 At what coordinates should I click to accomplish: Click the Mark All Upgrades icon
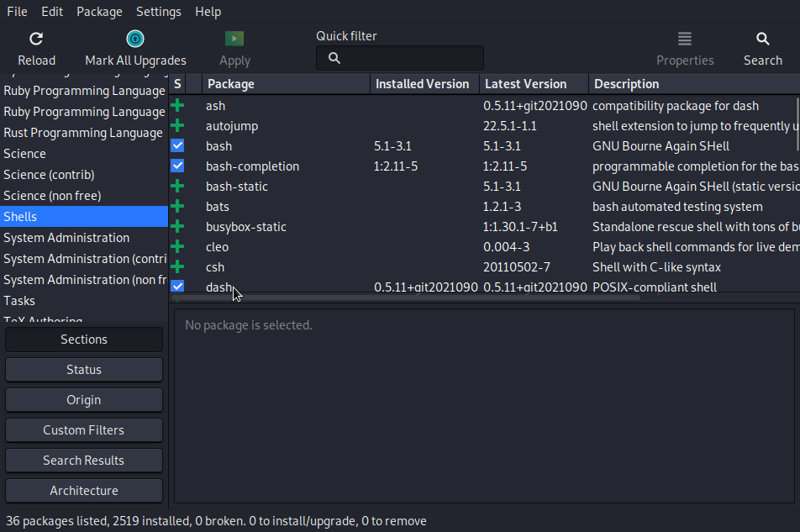tap(134, 38)
